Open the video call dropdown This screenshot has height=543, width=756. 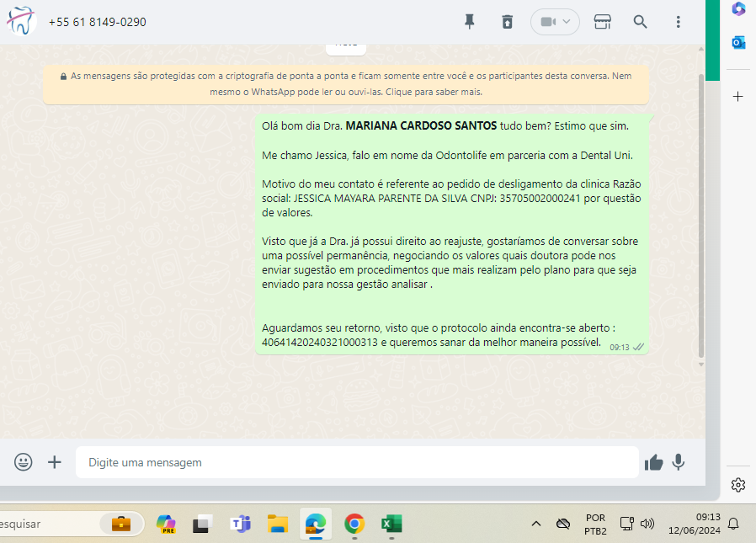555,22
